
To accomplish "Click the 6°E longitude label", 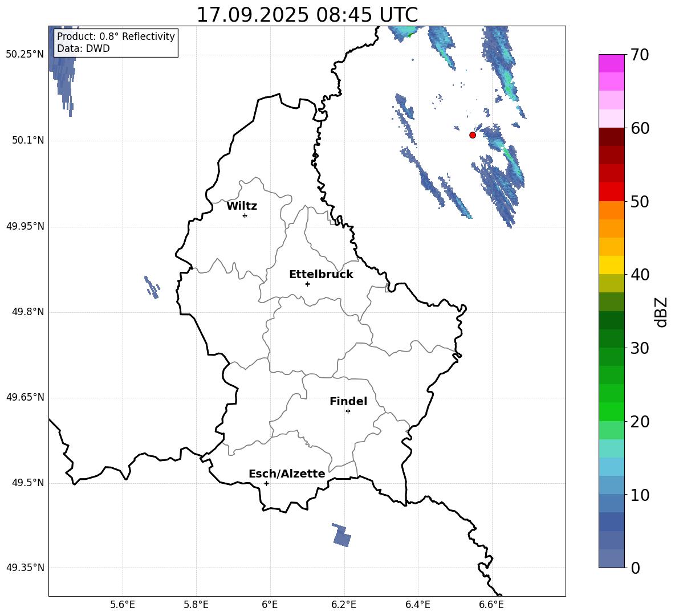I will [270, 605].
